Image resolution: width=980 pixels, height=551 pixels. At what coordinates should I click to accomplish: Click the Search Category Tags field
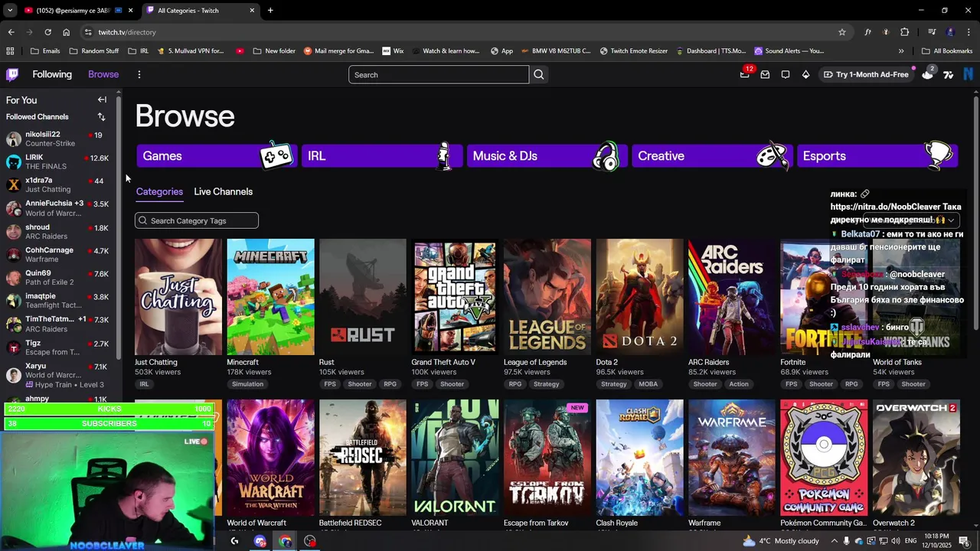tap(197, 220)
